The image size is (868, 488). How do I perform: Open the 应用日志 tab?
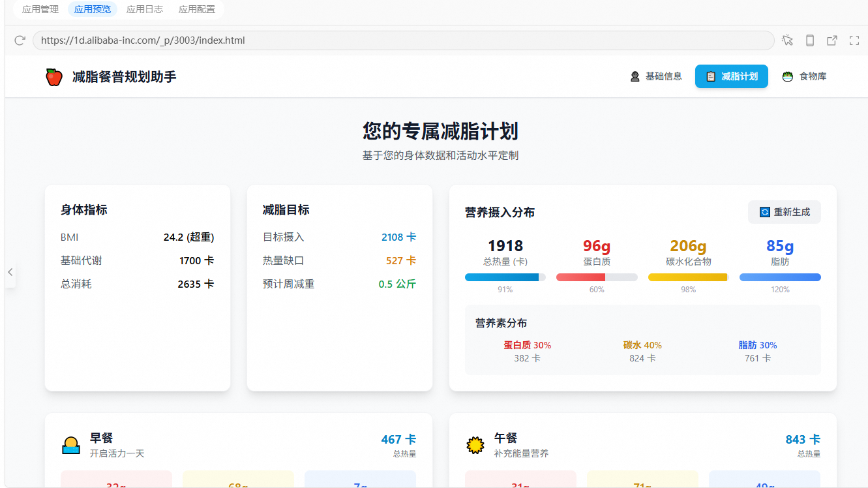(145, 9)
